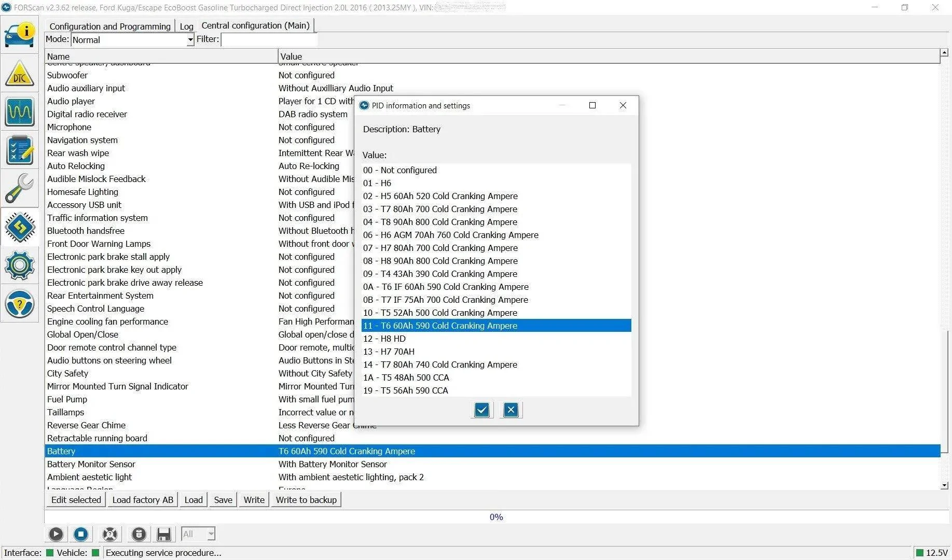Image resolution: width=952 pixels, height=560 pixels.
Task: Switch to the Log tab
Action: 187,26
